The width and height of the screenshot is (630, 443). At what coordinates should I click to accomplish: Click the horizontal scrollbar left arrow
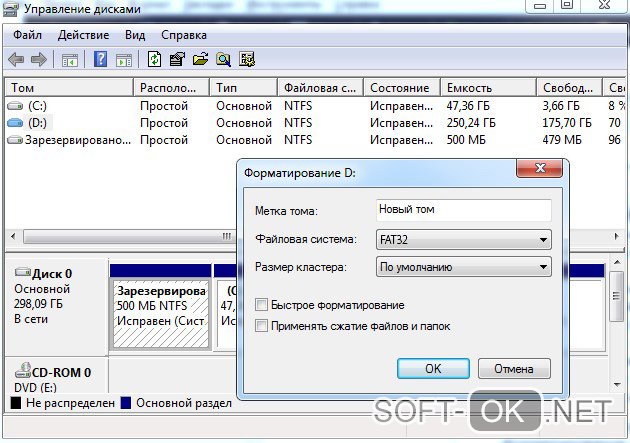point(13,237)
